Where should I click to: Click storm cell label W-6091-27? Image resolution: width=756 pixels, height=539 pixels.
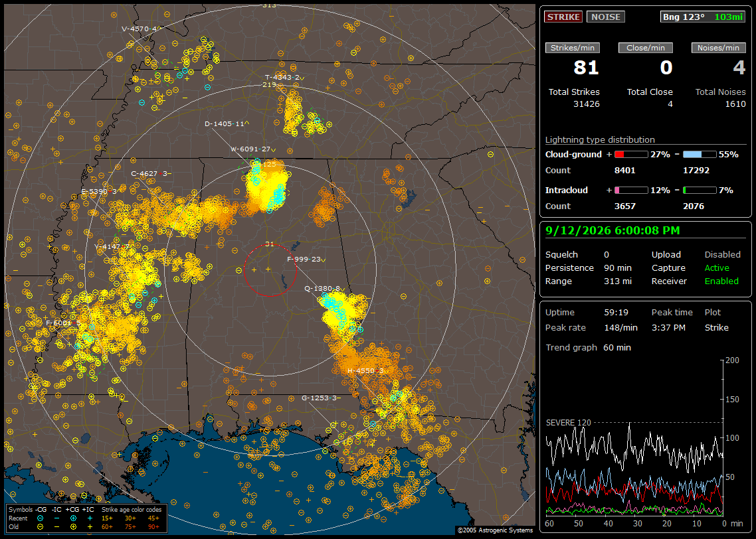pos(253,149)
